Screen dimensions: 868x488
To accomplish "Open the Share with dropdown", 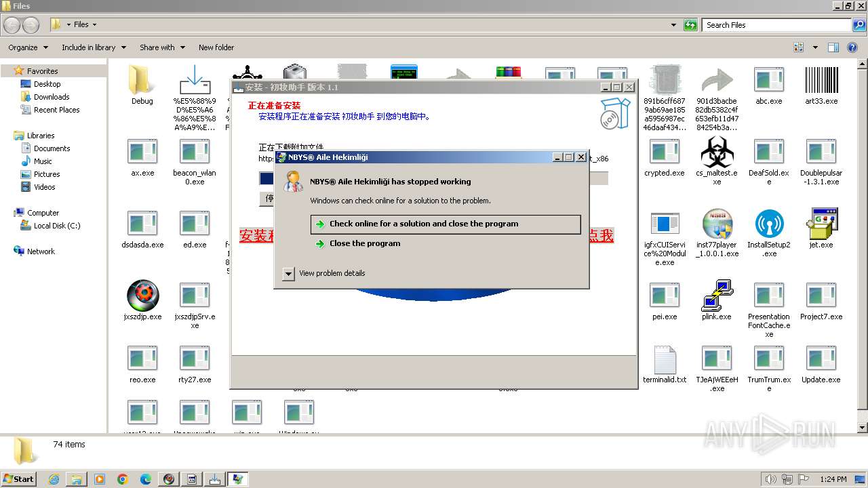I will click(x=162, y=47).
